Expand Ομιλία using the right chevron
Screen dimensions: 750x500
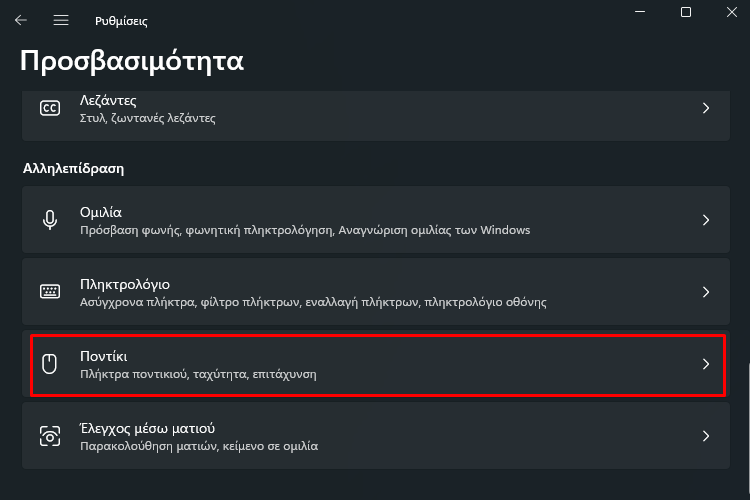[x=705, y=220]
